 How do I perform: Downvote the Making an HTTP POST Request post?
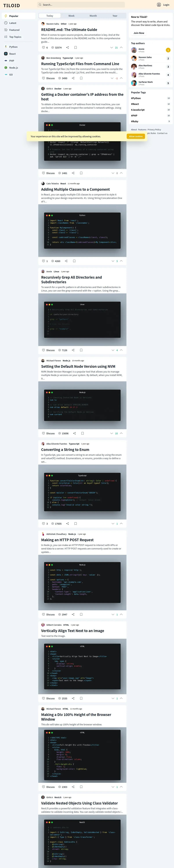coord(113,615)
